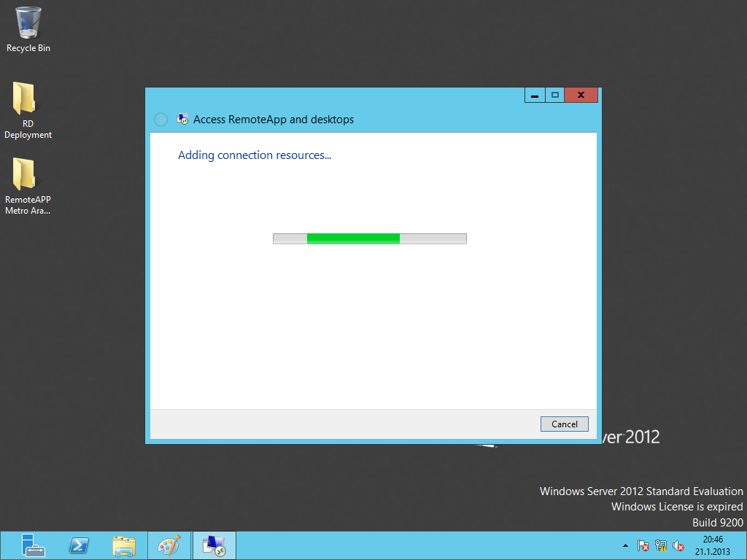Click the Access RemoteApp title icon
The height and width of the screenshot is (560, 747).
[183, 120]
